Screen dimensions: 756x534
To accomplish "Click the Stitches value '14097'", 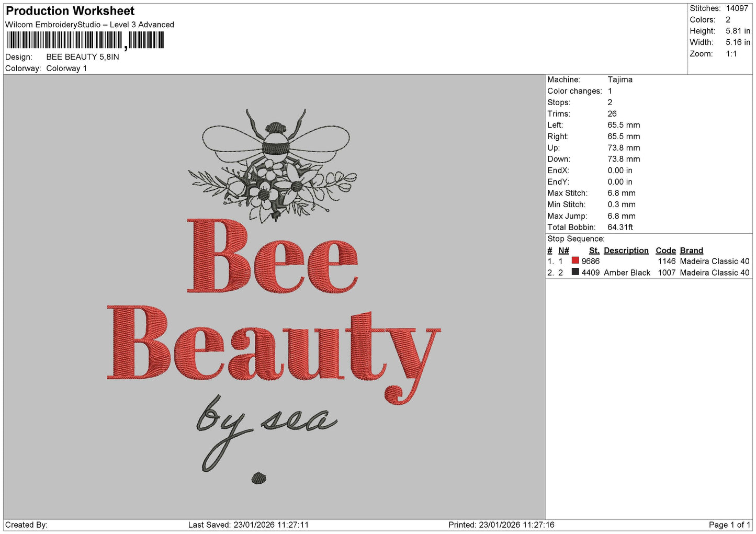I will pyautogui.click(x=737, y=8).
